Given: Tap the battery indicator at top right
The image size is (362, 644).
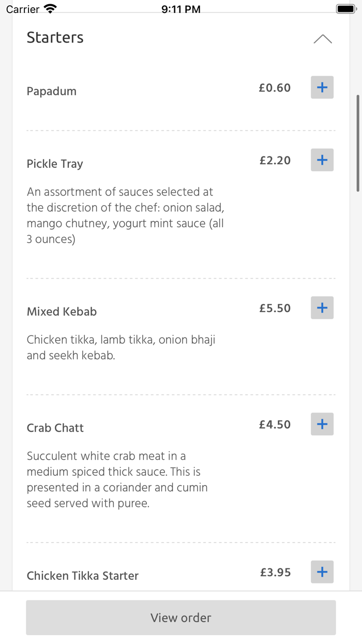Looking at the screenshot, I should click(345, 8).
